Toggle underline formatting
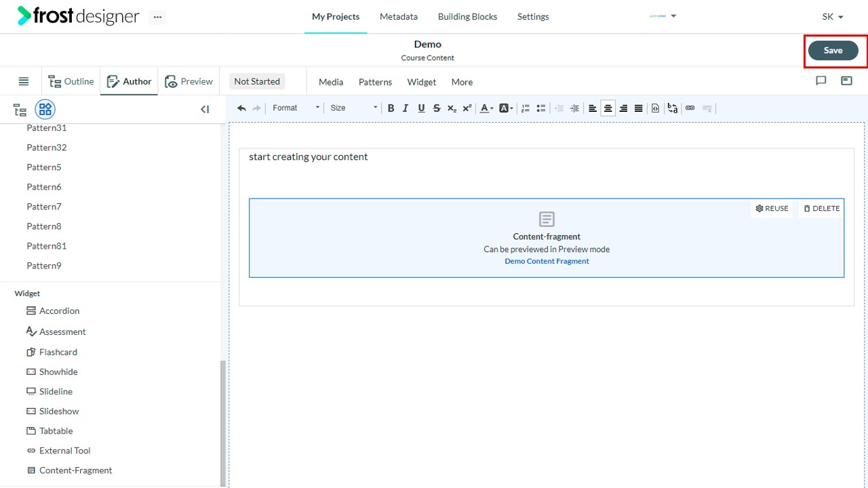 [421, 108]
